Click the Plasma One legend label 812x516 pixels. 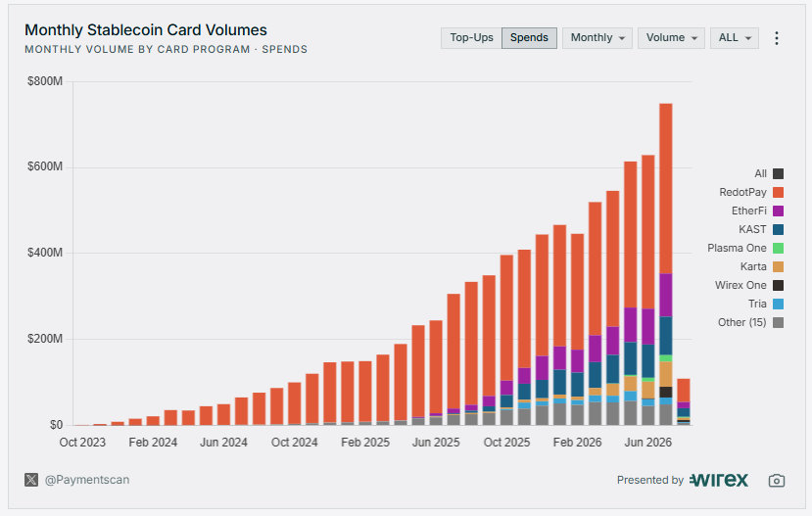tap(737, 248)
